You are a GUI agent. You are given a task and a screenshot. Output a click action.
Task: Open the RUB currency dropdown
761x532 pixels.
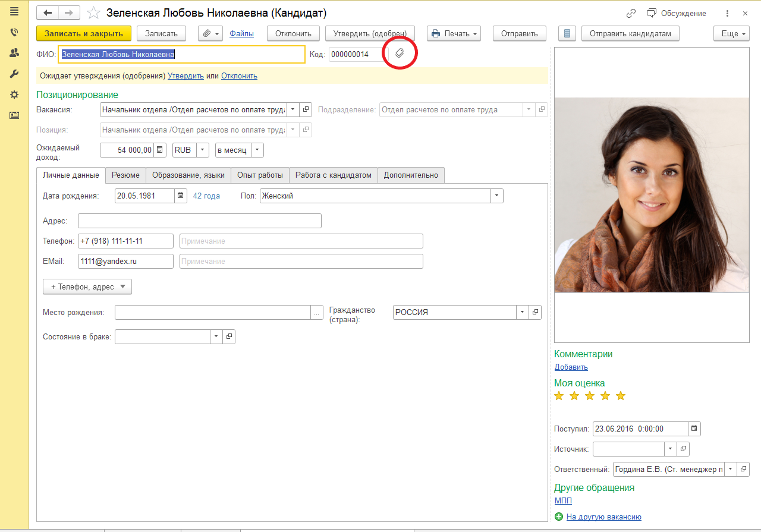click(202, 150)
